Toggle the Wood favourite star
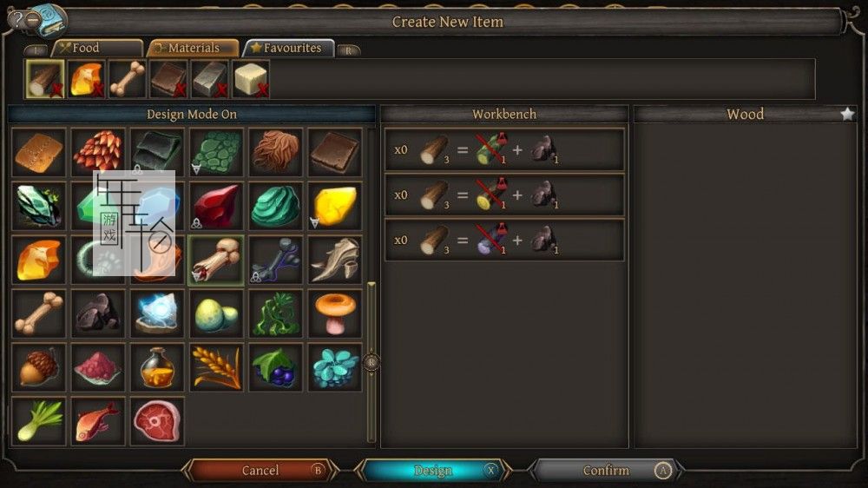 click(x=847, y=114)
